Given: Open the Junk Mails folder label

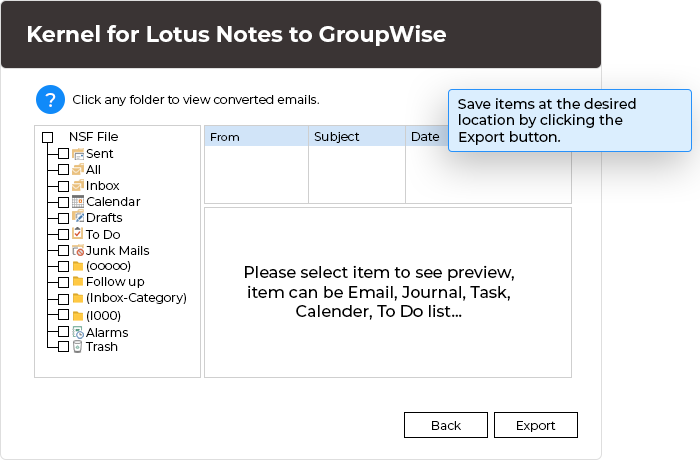Looking at the screenshot, I should (117, 251).
